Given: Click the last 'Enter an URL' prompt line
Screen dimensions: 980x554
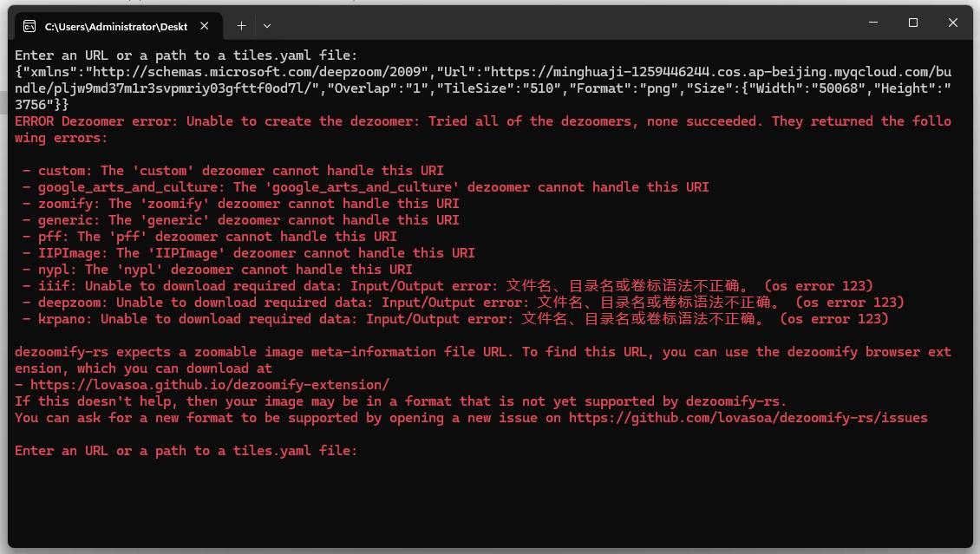Looking at the screenshot, I should point(186,451).
